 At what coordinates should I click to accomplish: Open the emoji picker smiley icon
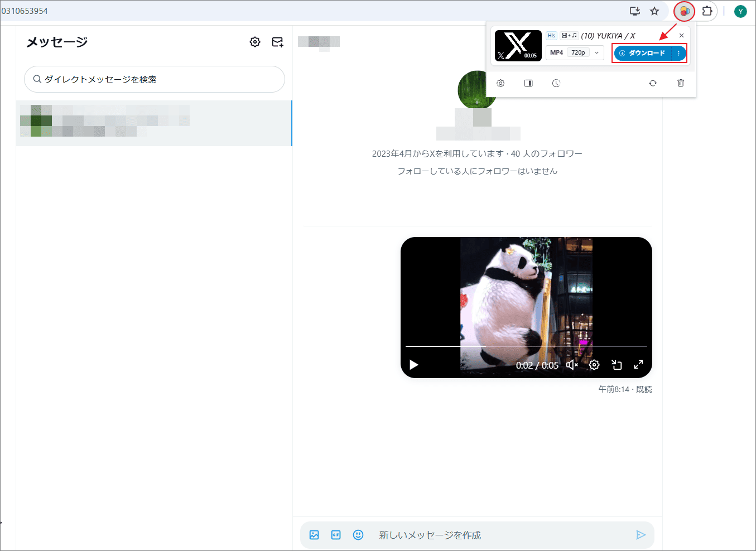(358, 535)
